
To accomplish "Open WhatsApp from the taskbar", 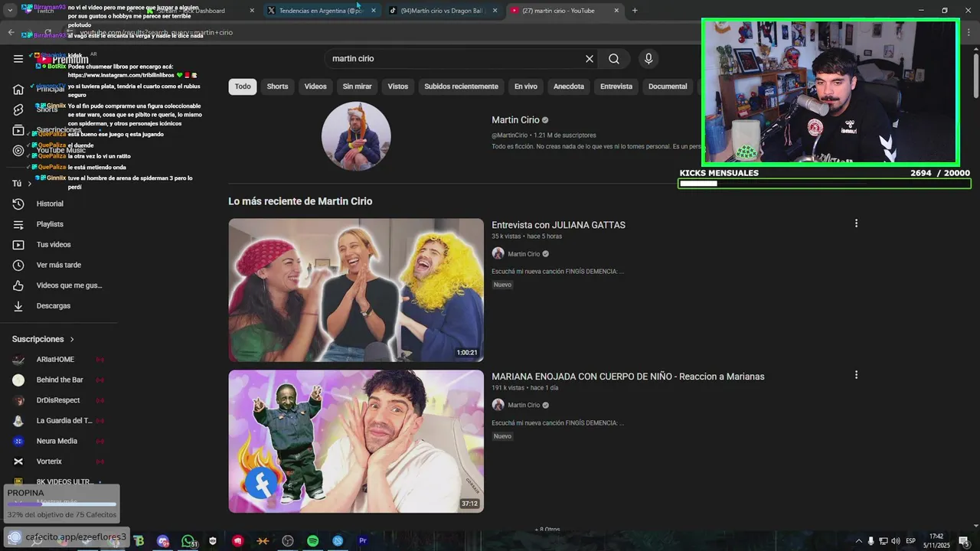I will [x=188, y=541].
